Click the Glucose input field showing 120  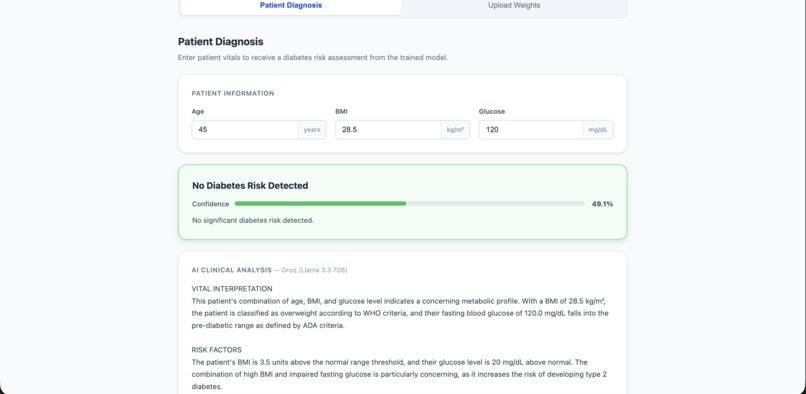click(x=532, y=130)
